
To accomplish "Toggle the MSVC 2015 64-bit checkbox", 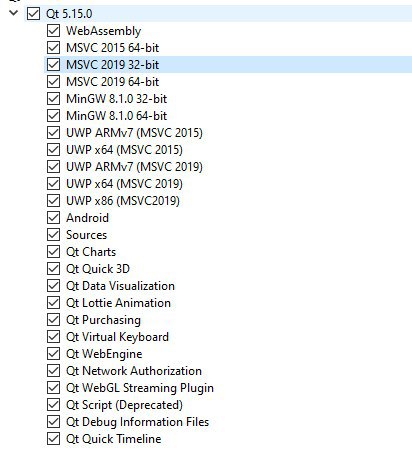I will tap(53, 48).
